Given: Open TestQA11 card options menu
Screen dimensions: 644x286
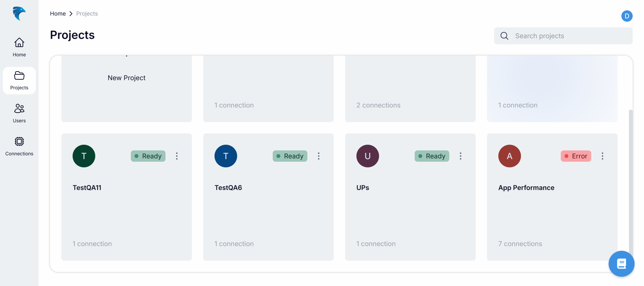Looking at the screenshot, I should [x=177, y=156].
